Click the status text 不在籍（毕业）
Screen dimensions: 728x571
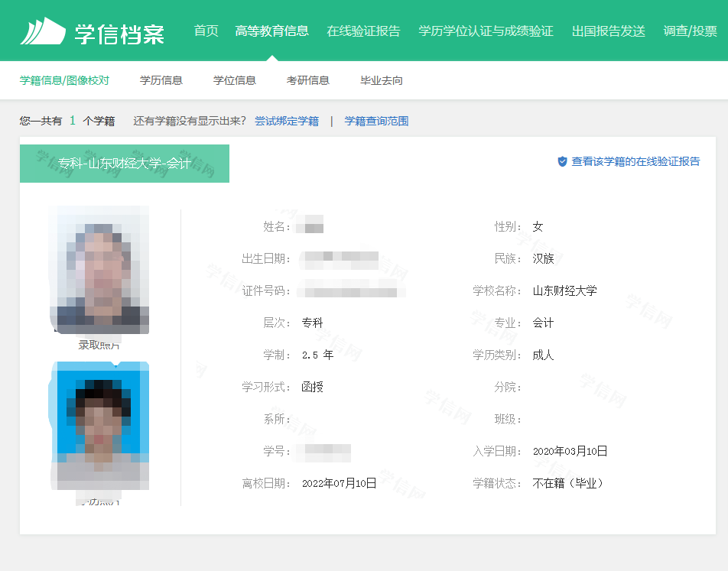coord(568,483)
